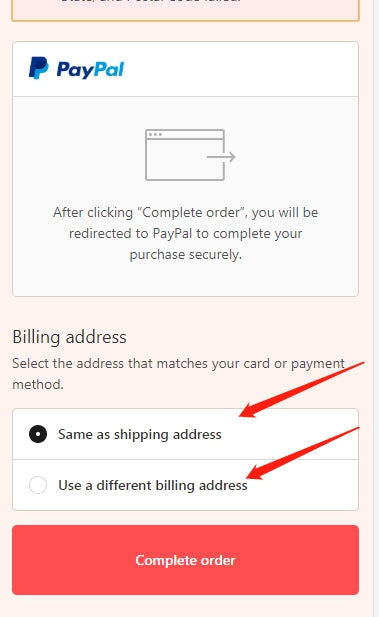Click the redirect-to-PayPal description paragraph
Image resolution: width=379 pixels, height=617 pixels.
tap(185, 233)
